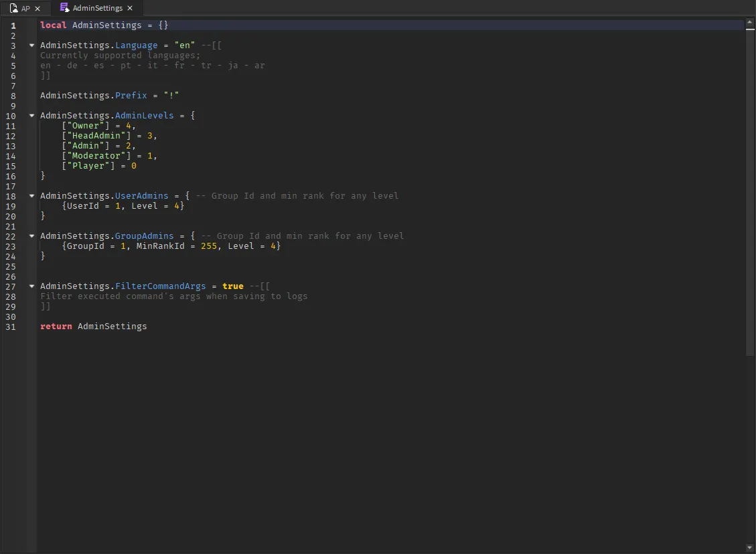756x554 pixels.
Task: Switch to the AP tab
Action: click(25, 9)
